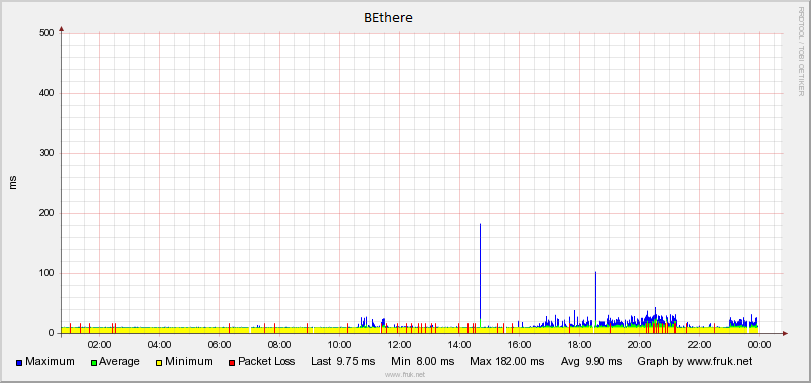Click the BEthere graph title
811x383 pixels.
[388, 18]
